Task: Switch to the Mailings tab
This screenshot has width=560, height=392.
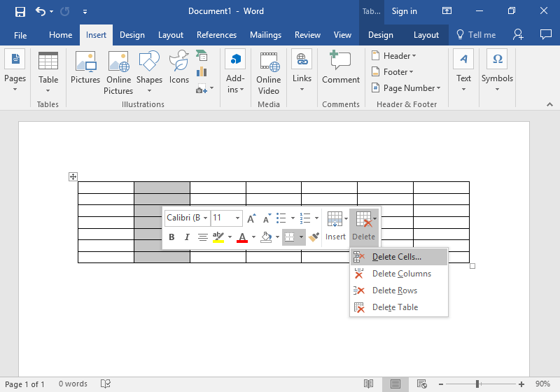Action: (265, 35)
